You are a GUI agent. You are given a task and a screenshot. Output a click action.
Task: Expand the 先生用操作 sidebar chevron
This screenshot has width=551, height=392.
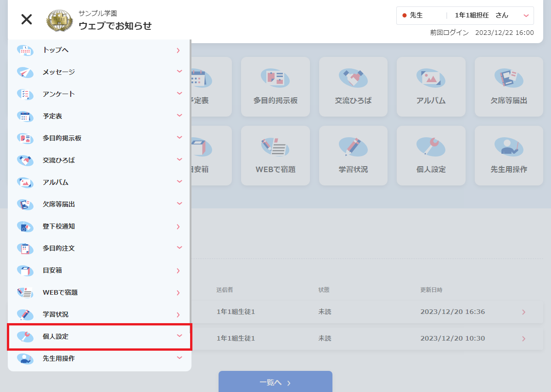[x=179, y=358]
